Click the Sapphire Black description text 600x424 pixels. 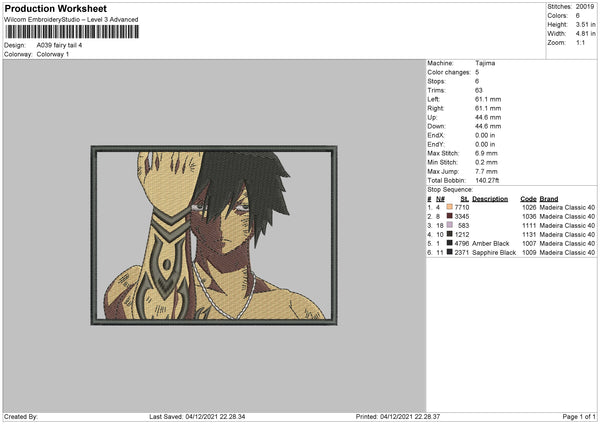tap(494, 253)
